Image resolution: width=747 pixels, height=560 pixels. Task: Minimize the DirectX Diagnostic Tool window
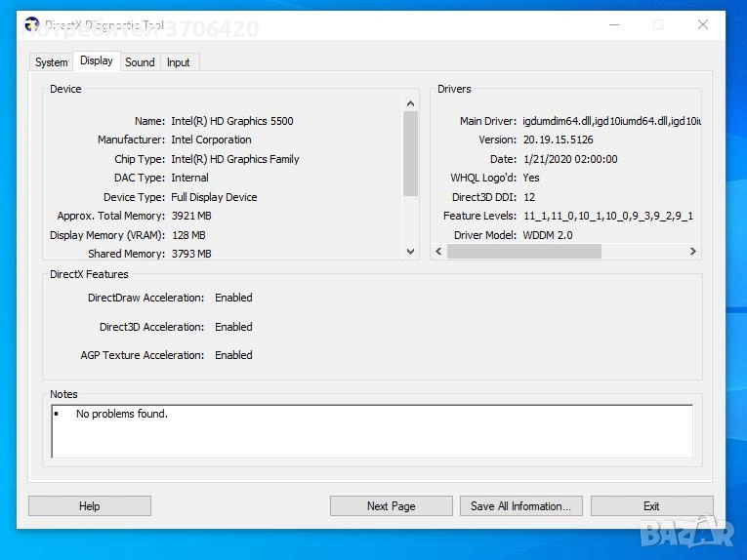coord(613,25)
